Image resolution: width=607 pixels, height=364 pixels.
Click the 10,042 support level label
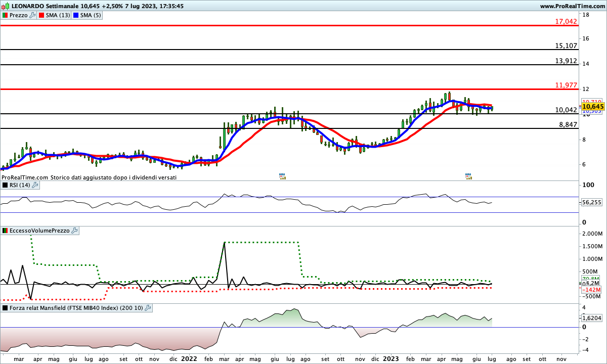[x=566, y=110]
